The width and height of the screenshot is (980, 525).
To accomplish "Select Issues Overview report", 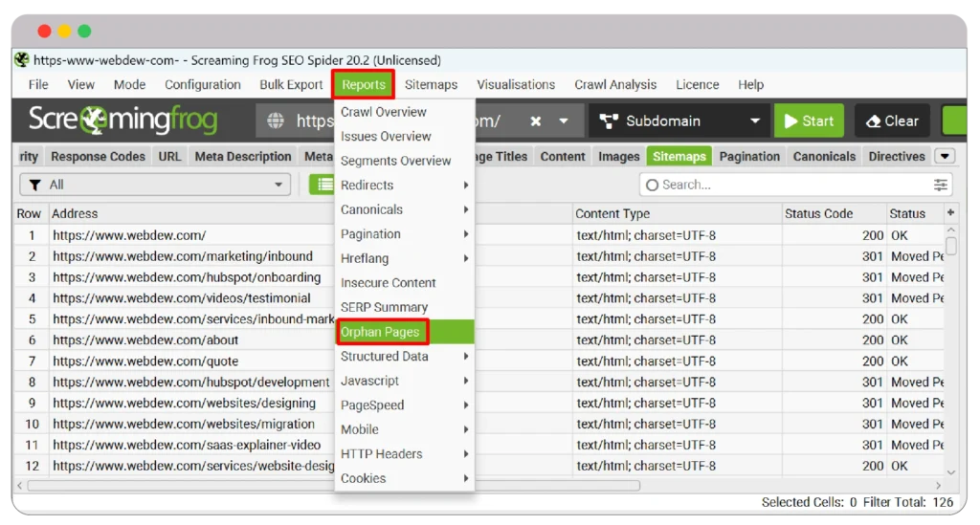I will [x=405, y=136].
